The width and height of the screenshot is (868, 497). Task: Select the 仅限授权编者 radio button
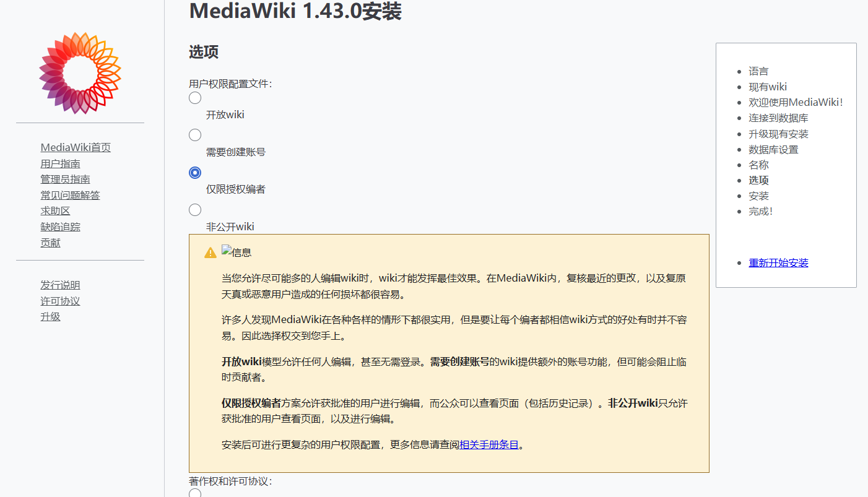pyautogui.click(x=195, y=173)
